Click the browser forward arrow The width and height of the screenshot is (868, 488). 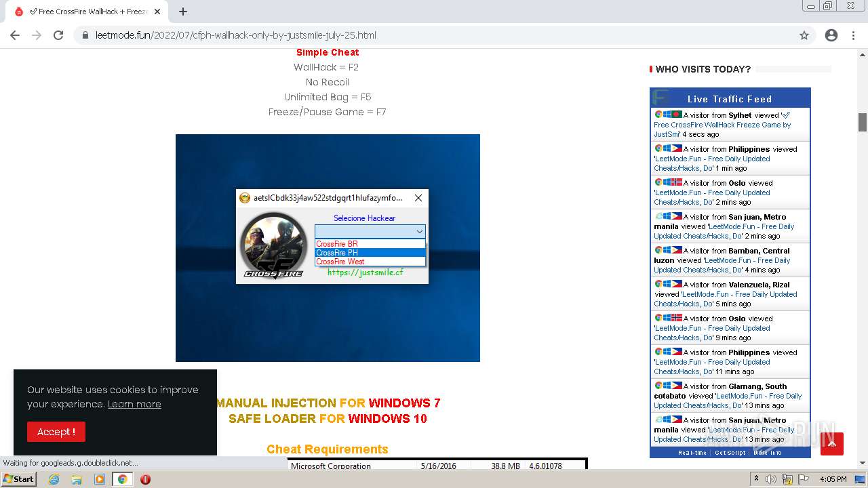pyautogui.click(x=37, y=35)
